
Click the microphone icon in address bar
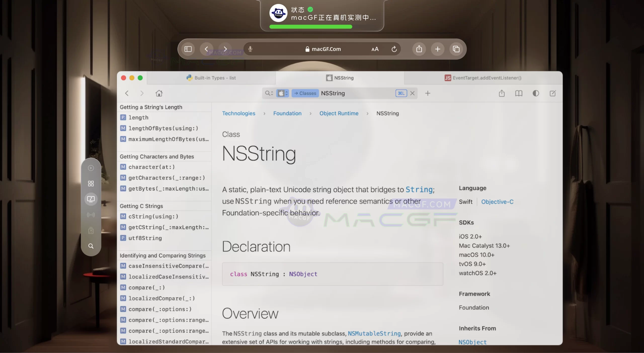250,49
